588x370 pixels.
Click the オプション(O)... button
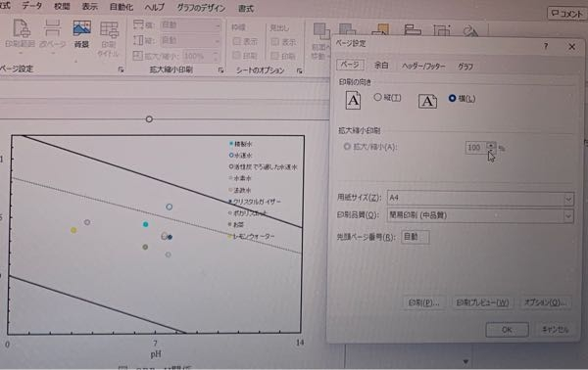click(x=546, y=302)
